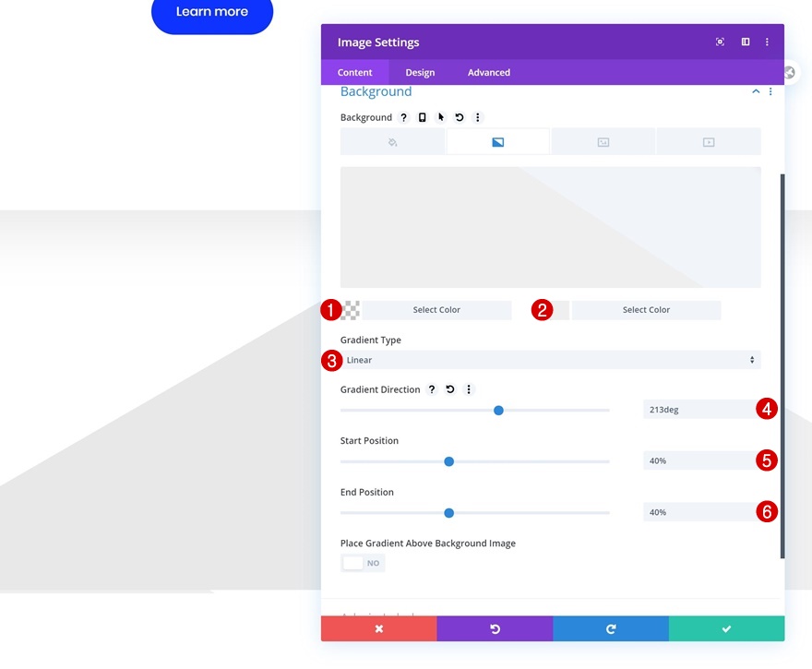The image size is (812, 669).
Task: Switch to background gradient tab
Action: click(497, 142)
